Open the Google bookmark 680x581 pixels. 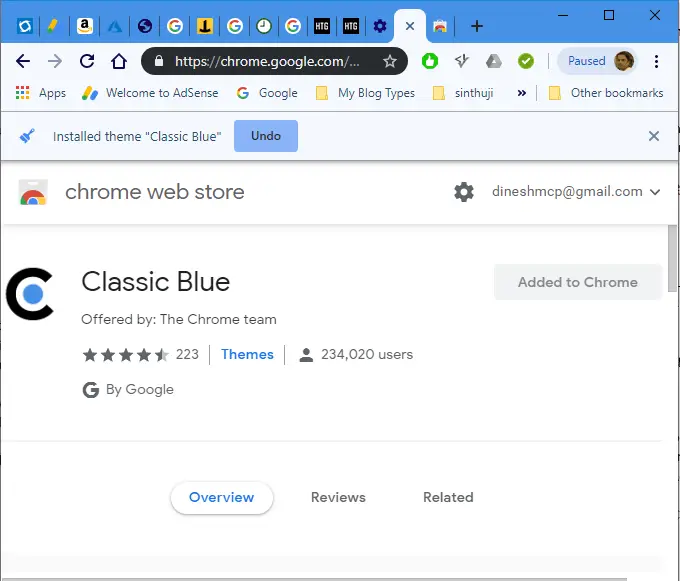pos(267,93)
